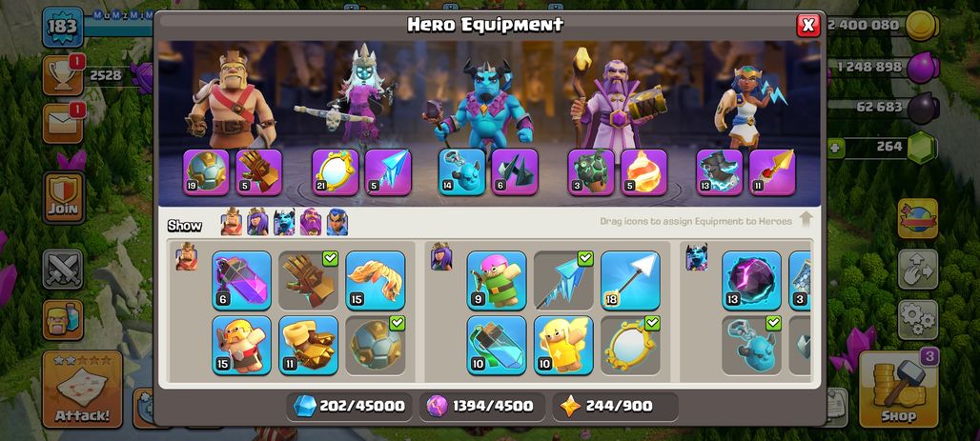Image resolution: width=980 pixels, height=441 pixels.
Task: Select Barbarian King's level 19 equipped shield slot
Action: (x=206, y=172)
